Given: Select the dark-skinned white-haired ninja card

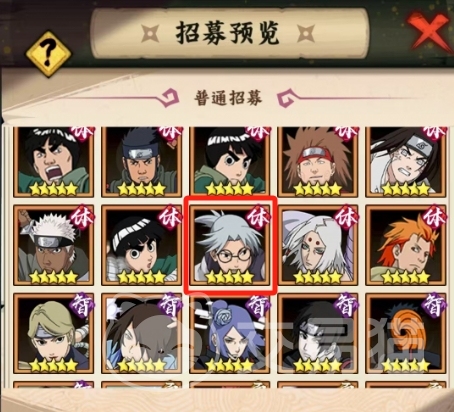Looking at the screenshot, I should [x=53, y=245].
